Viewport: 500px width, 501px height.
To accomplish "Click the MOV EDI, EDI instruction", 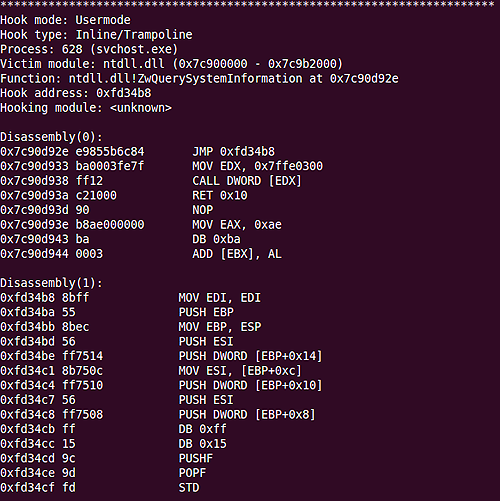I will (220, 298).
